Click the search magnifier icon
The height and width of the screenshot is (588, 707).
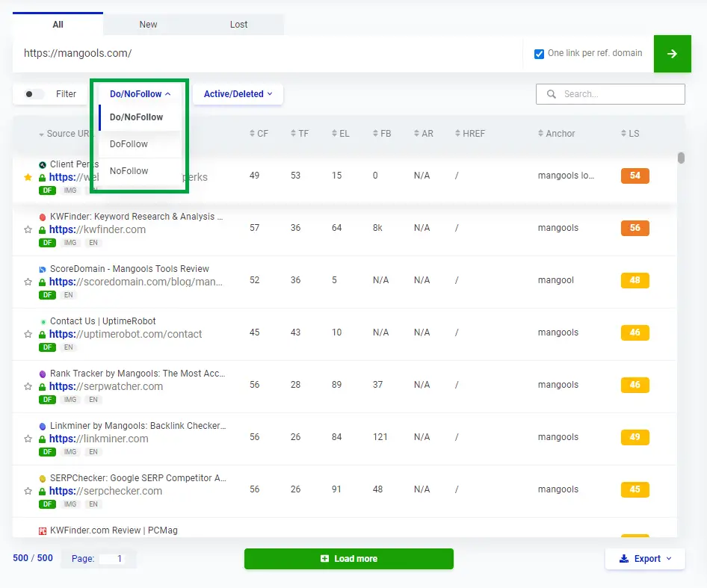tap(551, 94)
